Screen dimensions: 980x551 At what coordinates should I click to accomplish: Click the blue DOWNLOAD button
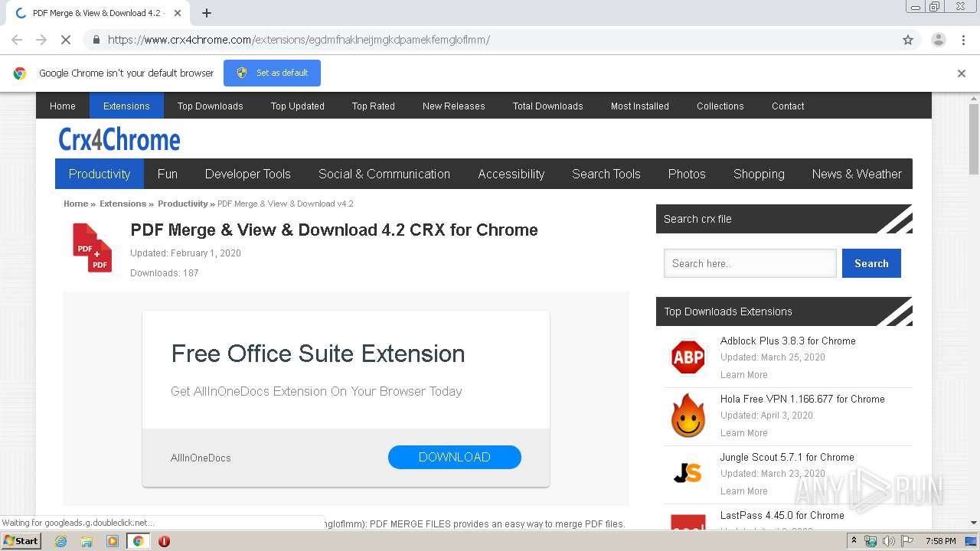point(455,457)
